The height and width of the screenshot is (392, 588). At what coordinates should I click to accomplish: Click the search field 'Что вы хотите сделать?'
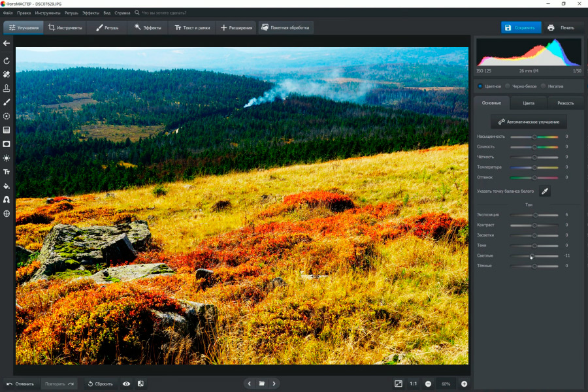pos(163,12)
